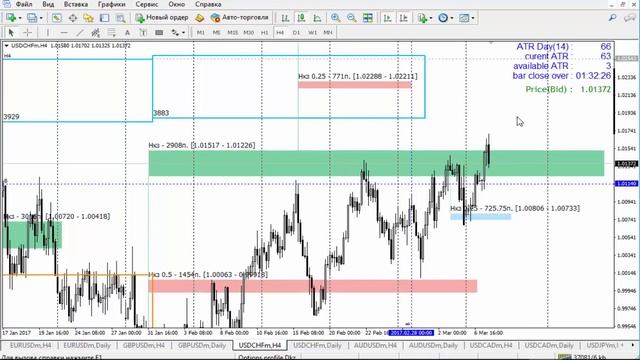Show the Market Watch window
This screenshot has height=360, width=640.
coord(56,18)
